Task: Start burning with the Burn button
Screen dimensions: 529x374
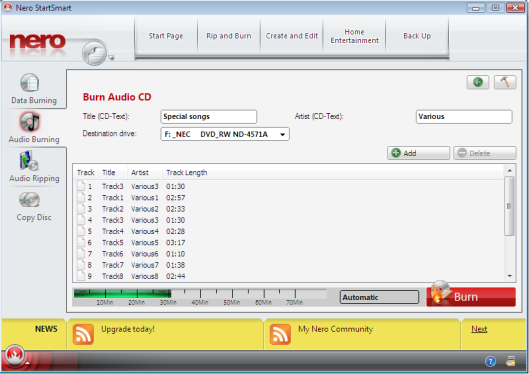Action: (x=471, y=297)
